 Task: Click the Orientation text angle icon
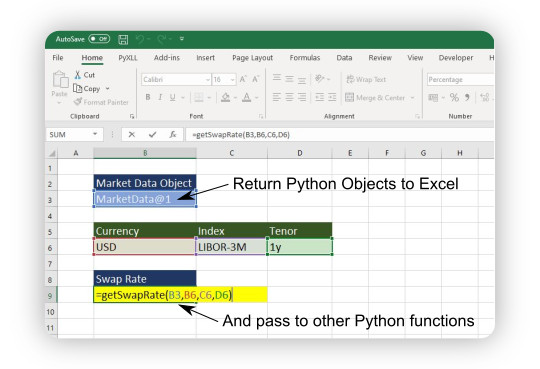coord(319,79)
